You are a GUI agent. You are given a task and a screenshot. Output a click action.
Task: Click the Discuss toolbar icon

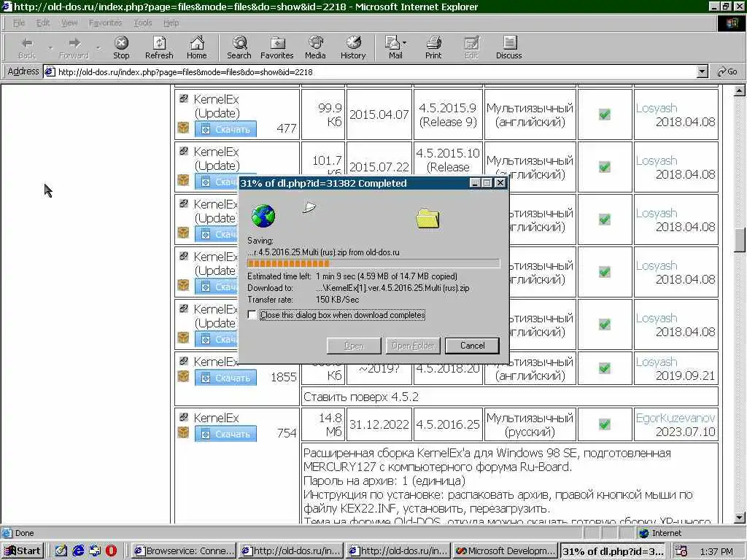point(508,47)
